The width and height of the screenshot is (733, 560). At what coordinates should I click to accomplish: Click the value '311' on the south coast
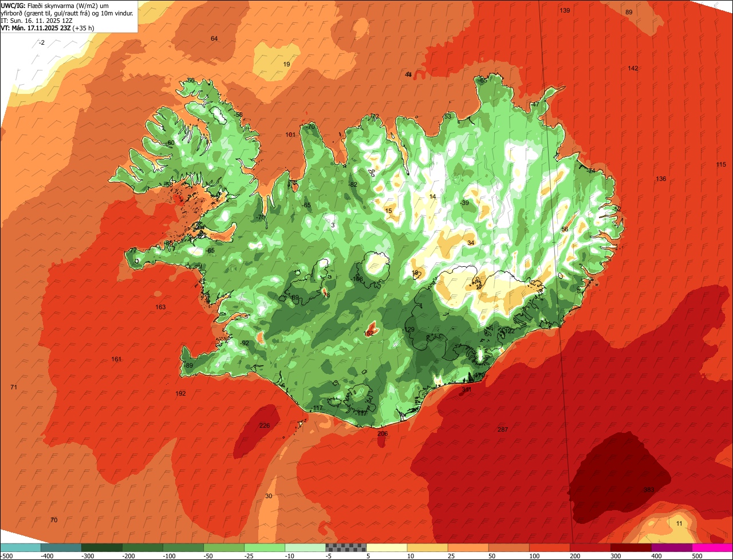pyautogui.click(x=467, y=389)
